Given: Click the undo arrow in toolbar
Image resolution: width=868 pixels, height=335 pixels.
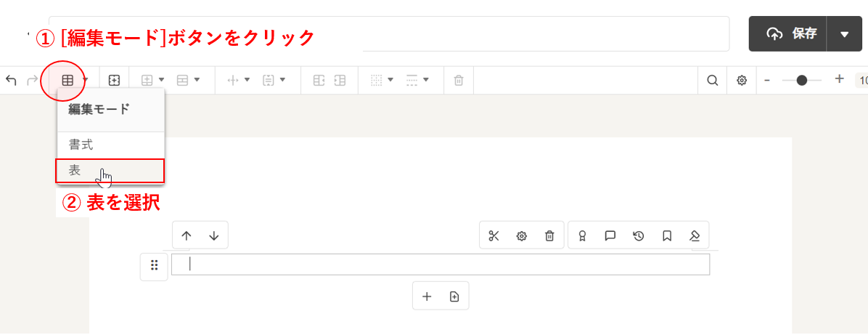Looking at the screenshot, I should 11,80.
